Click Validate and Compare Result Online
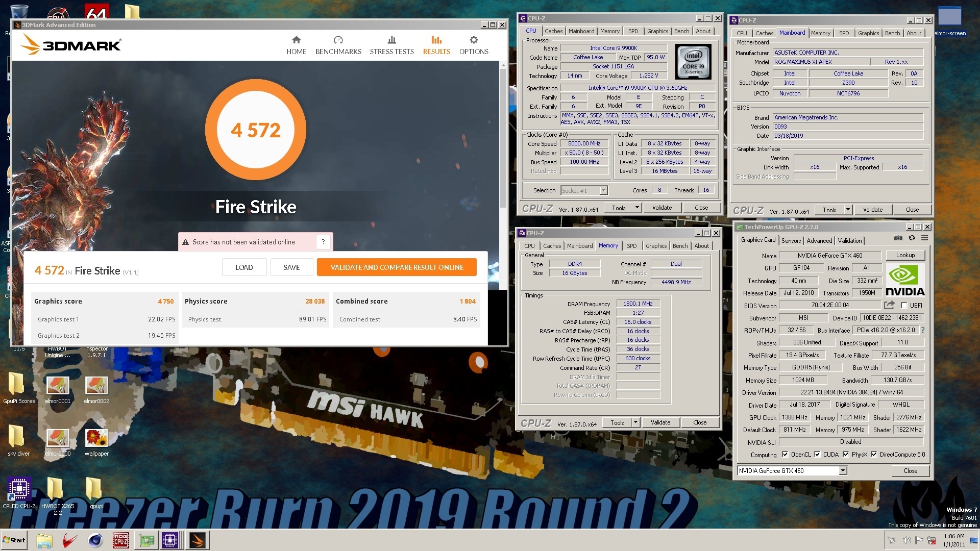The width and height of the screenshot is (980, 551). pyautogui.click(x=397, y=267)
